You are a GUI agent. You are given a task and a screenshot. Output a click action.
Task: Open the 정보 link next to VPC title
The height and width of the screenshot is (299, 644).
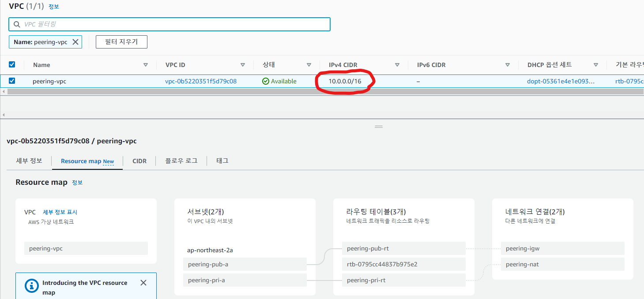point(53,7)
